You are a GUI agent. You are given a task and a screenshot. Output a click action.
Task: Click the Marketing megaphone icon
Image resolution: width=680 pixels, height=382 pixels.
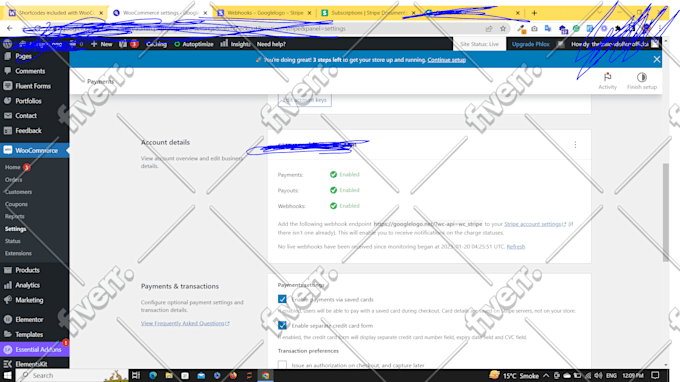click(8, 300)
